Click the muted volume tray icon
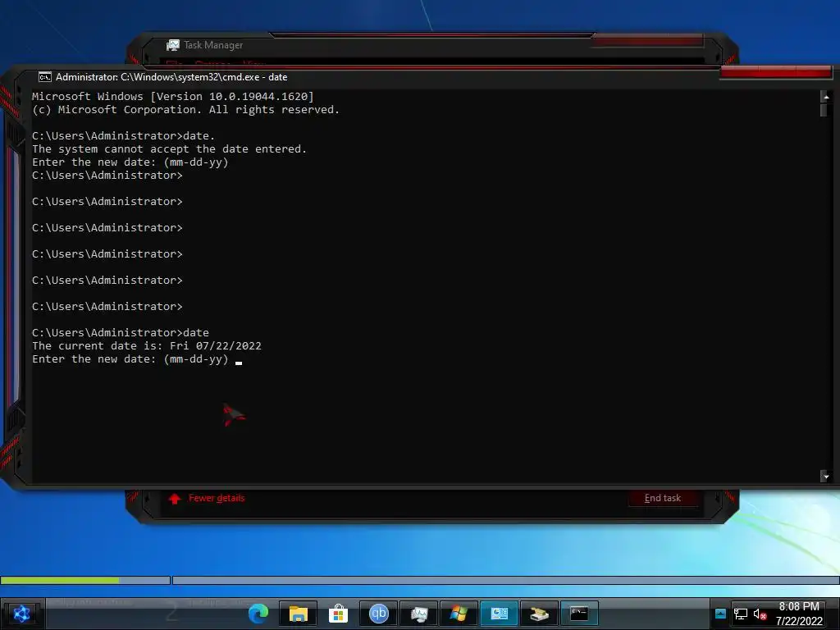The height and width of the screenshot is (630, 840). [x=760, y=614]
